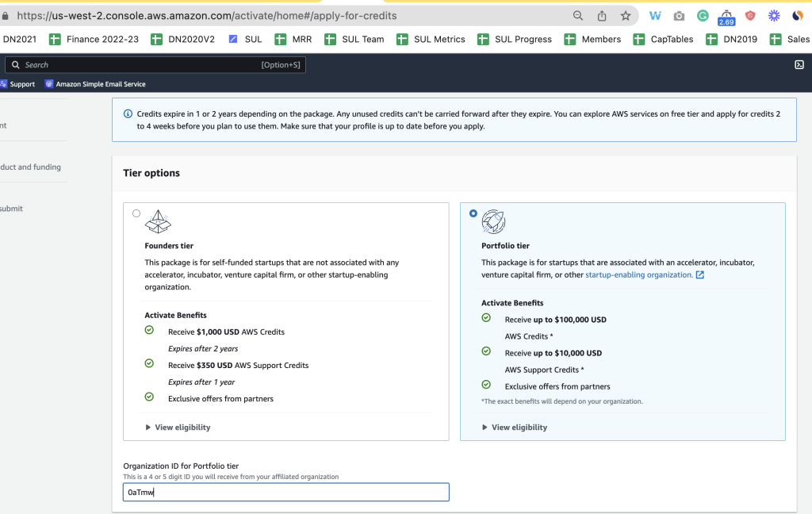
Task: Click the share page icon in address bar
Action: point(602,16)
